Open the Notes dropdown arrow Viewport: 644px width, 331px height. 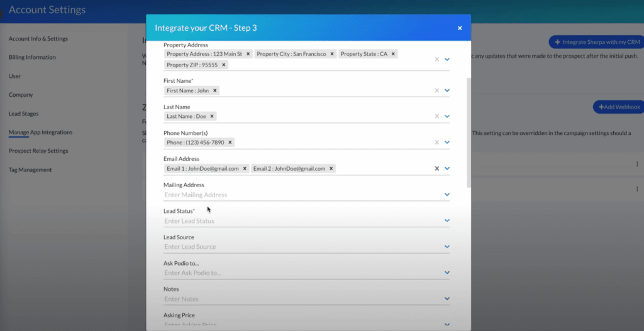click(447, 298)
